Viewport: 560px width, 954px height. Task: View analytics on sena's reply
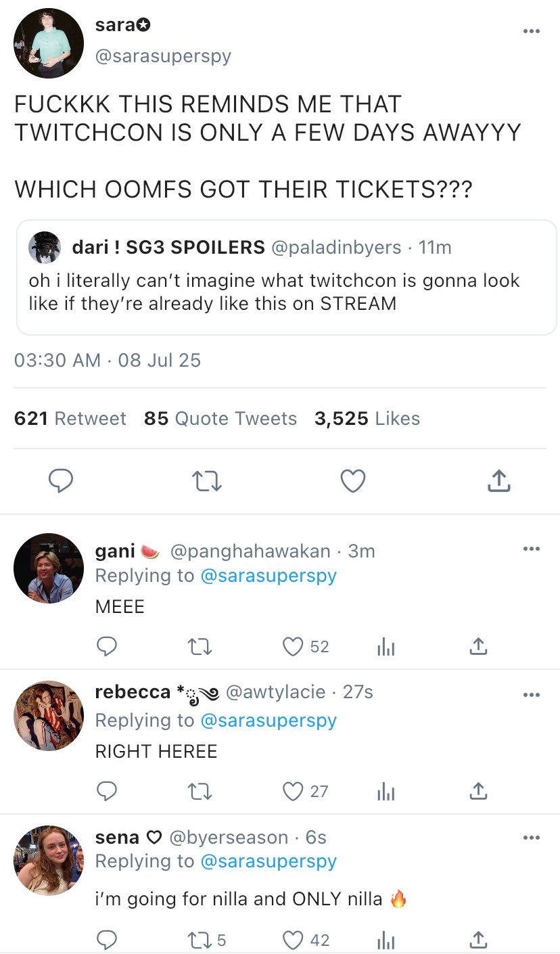(x=386, y=940)
